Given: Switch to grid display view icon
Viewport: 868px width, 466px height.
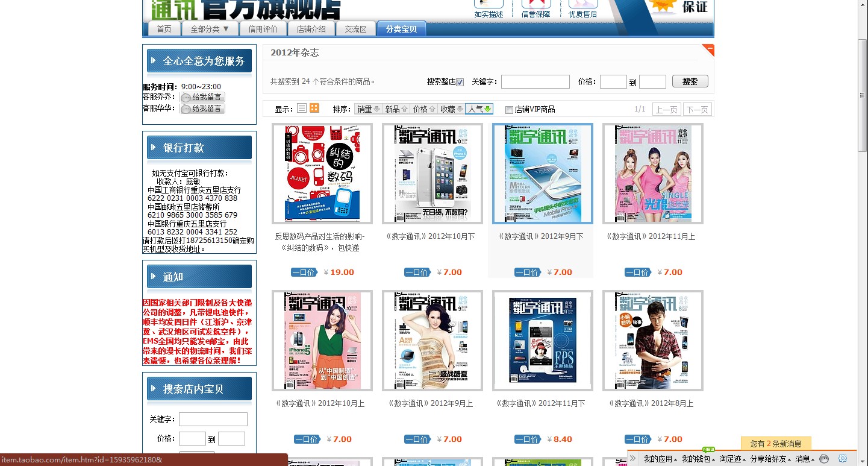Looking at the screenshot, I should (314, 109).
